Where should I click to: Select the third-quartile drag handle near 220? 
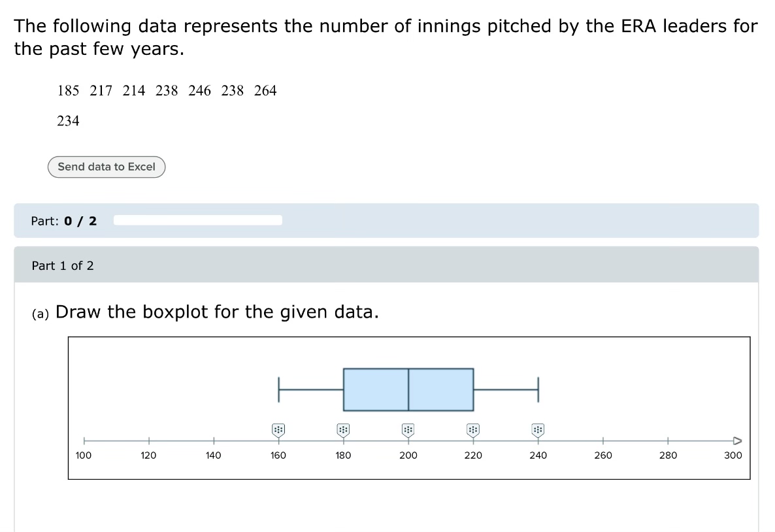[472, 429]
